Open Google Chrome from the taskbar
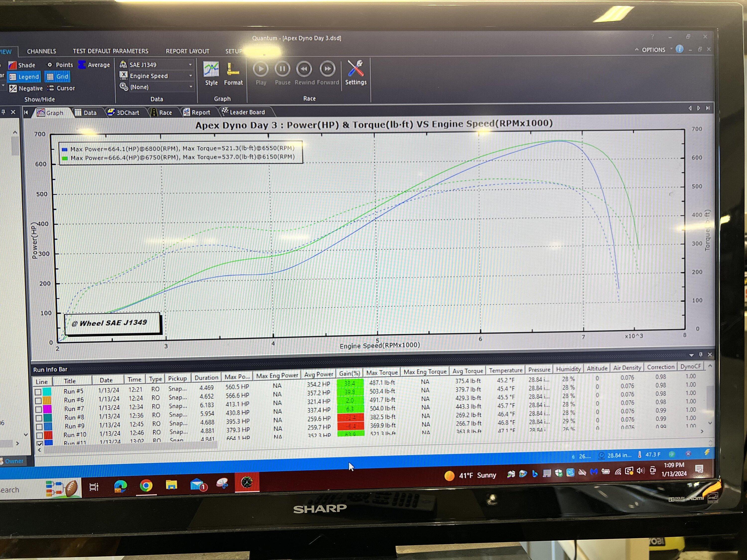 pyautogui.click(x=146, y=486)
